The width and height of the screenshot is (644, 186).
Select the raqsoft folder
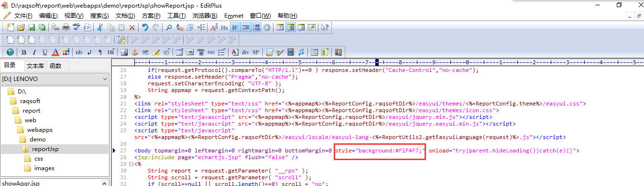coord(30,101)
